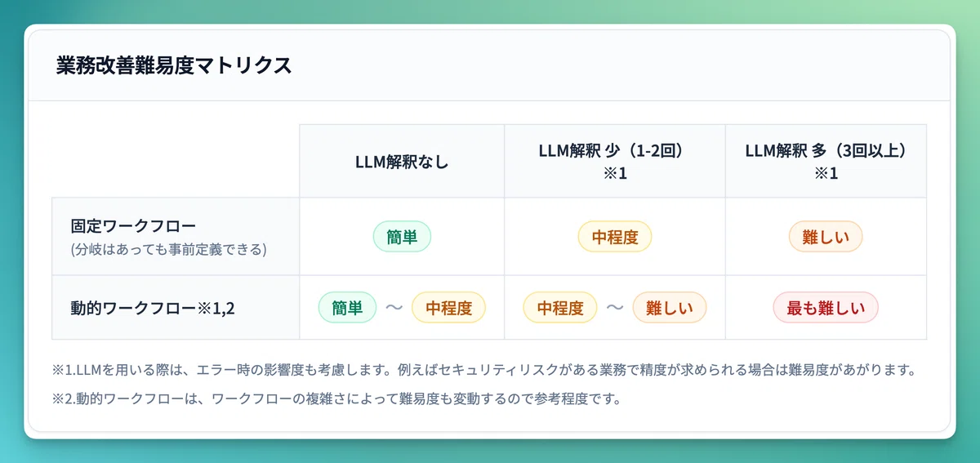The height and width of the screenshot is (463, 980).
Task: Click the ※1 marker under LLM解釈 多 header
Action: tap(826, 173)
